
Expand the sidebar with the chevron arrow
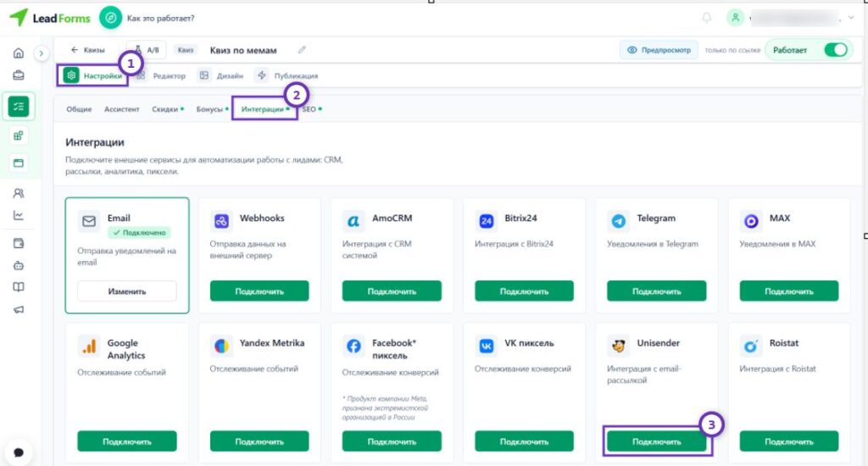[41, 53]
